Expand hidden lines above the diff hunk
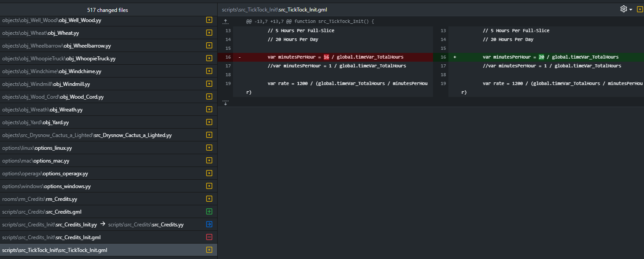The image size is (644, 259). (x=226, y=21)
